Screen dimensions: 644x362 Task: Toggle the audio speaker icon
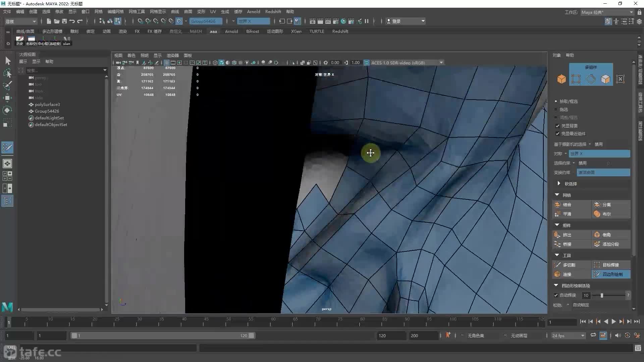coord(618,335)
